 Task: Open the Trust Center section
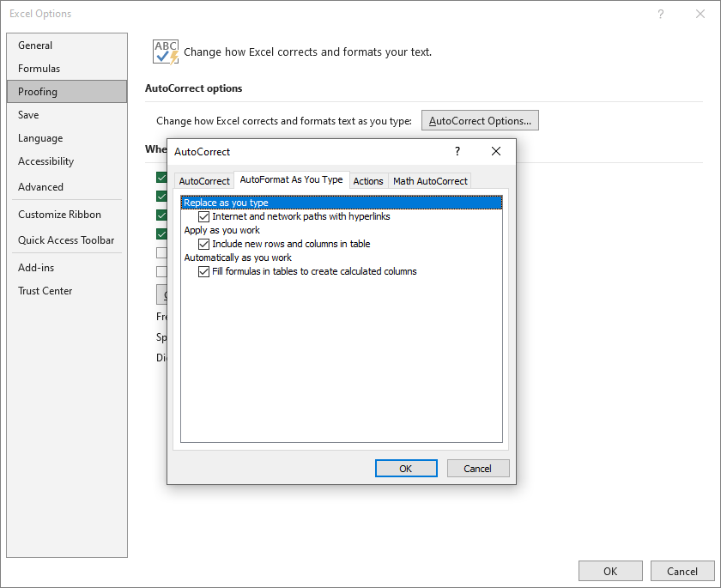tap(45, 290)
